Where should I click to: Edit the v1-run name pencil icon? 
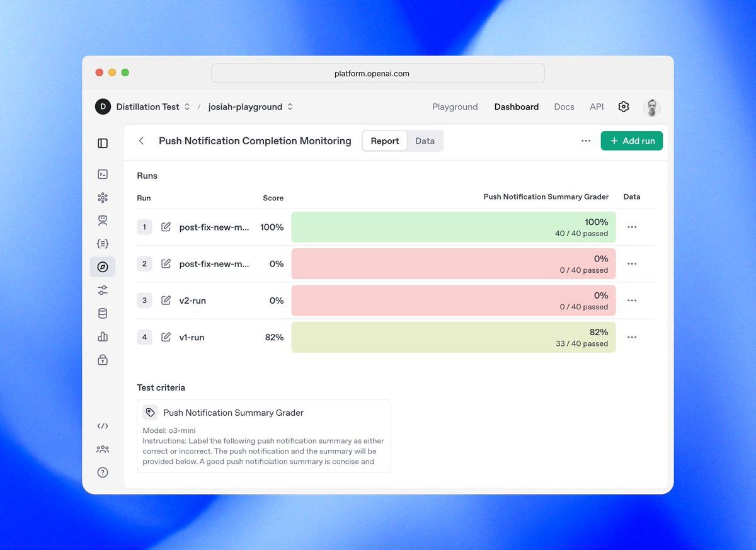[x=166, y=337]
